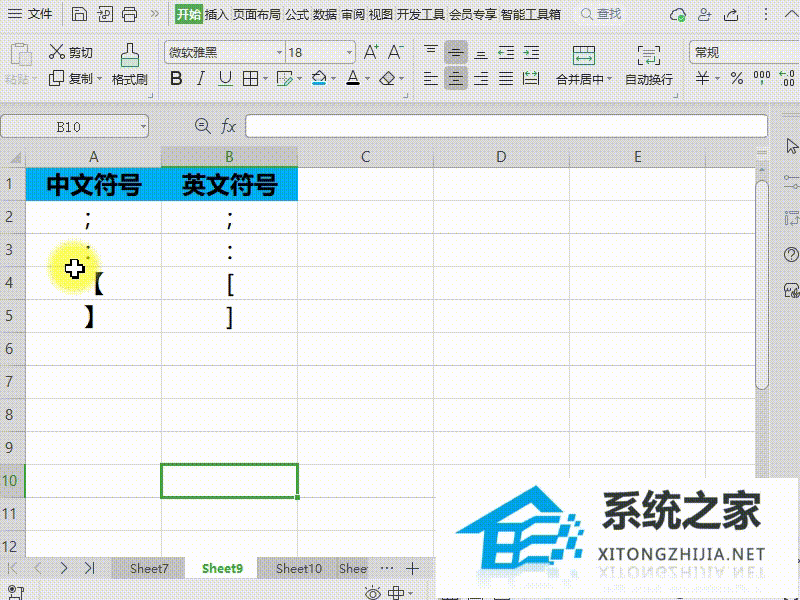
Task: Click cell A1 中文符号
Action: [x=94, y=184]
